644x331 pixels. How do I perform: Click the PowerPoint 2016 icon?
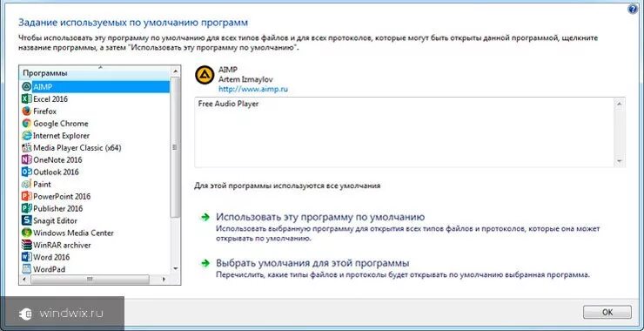coord(27,196)
